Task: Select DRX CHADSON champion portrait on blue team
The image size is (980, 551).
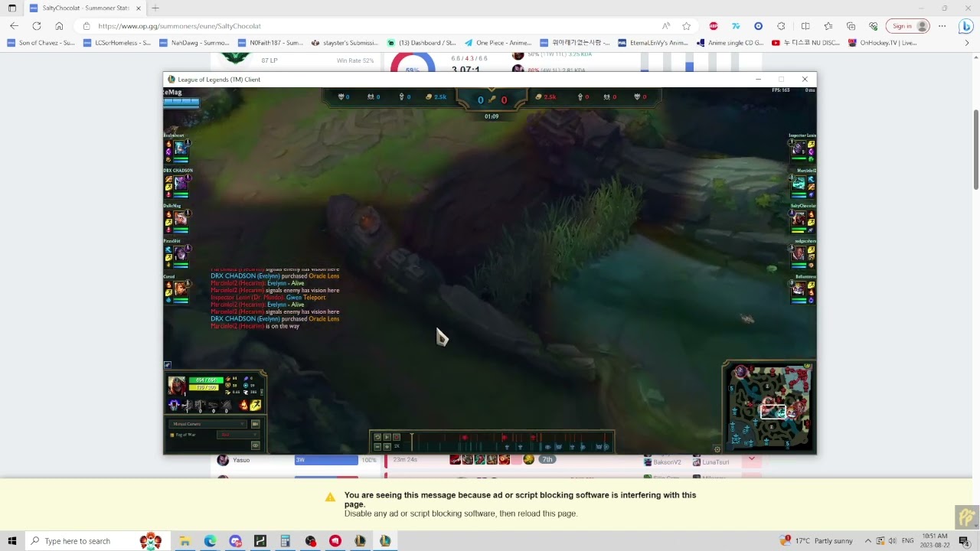Action: point(181,184)
